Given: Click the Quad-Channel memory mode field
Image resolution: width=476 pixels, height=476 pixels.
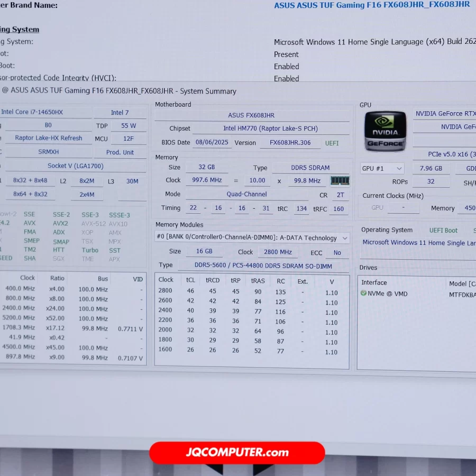Looking at the screenshot, I should (246, 194).
